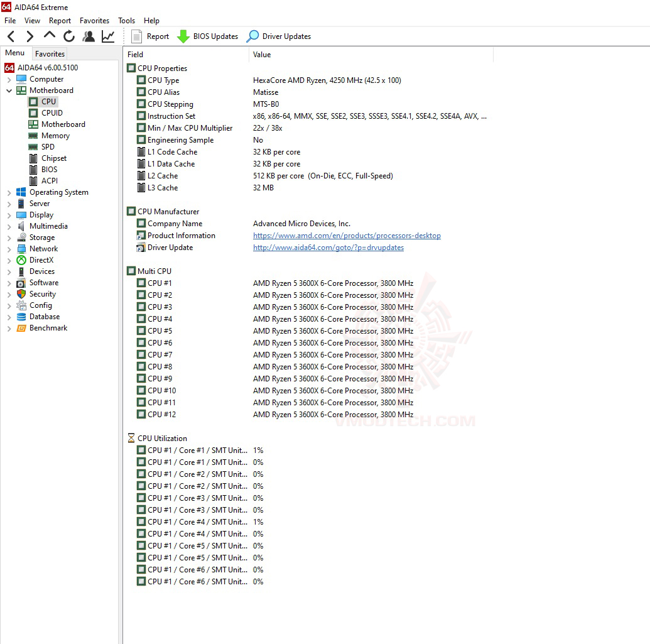This screenshot has height=644, width=650.
Task: Click the Chipset chip icon
Action: [x=33, y=158]
